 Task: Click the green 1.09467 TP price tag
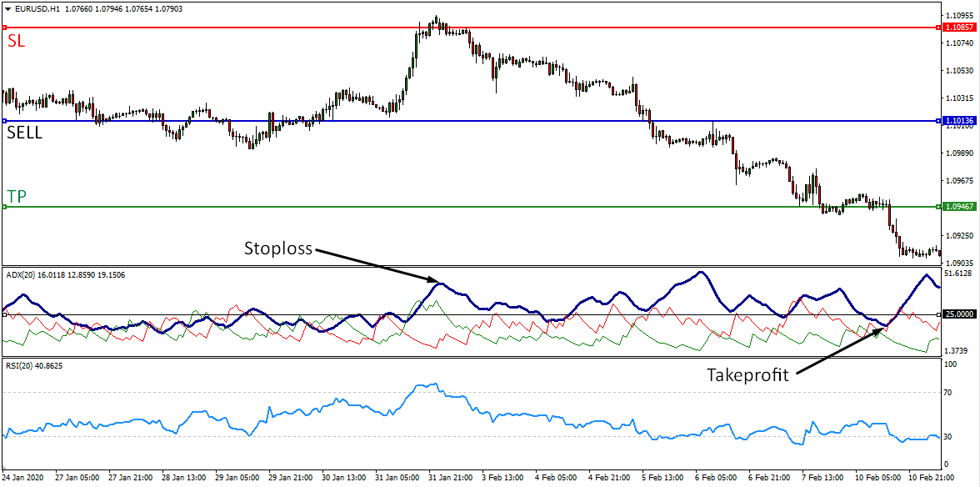959,204
